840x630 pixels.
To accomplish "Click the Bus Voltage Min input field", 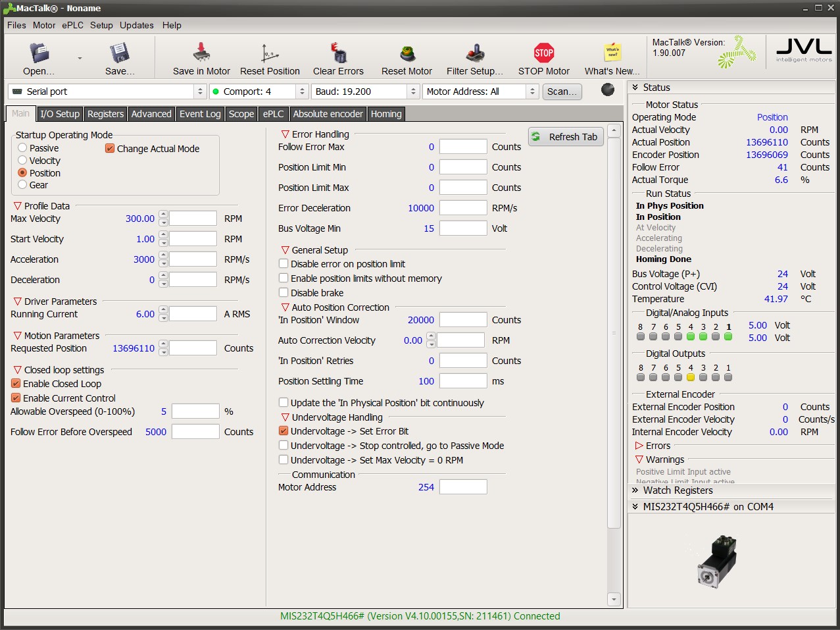I will 463,228.
